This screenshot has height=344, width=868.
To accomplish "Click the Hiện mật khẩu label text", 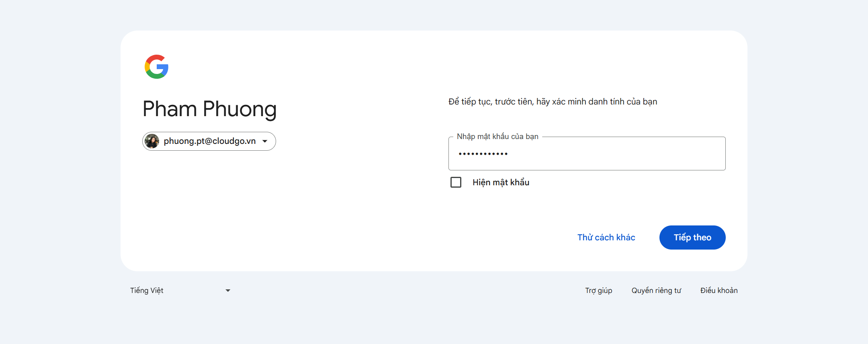I will click(501, 182).
